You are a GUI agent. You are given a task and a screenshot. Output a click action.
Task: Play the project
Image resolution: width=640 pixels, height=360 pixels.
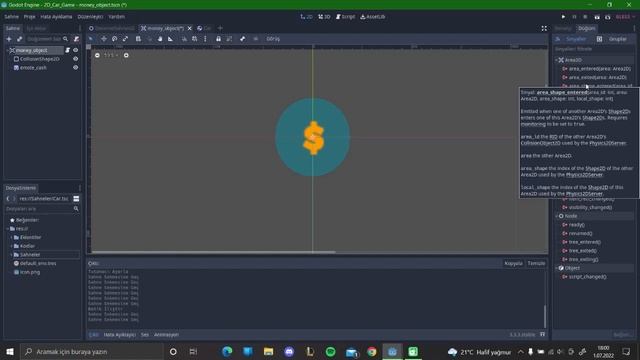[x=563, y=17]
